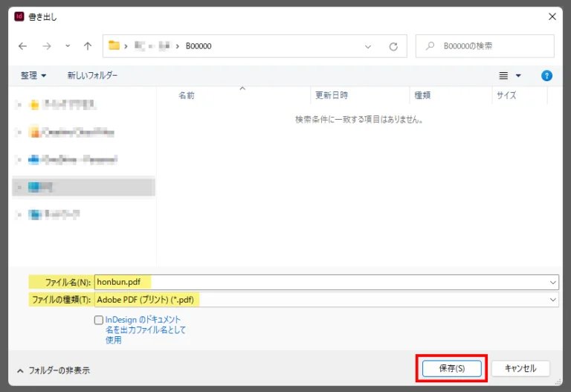The height and width of the screenshot is (392, 571).
Task: Open the ファイルの種類 dropdown
Action: coord(552,299)
